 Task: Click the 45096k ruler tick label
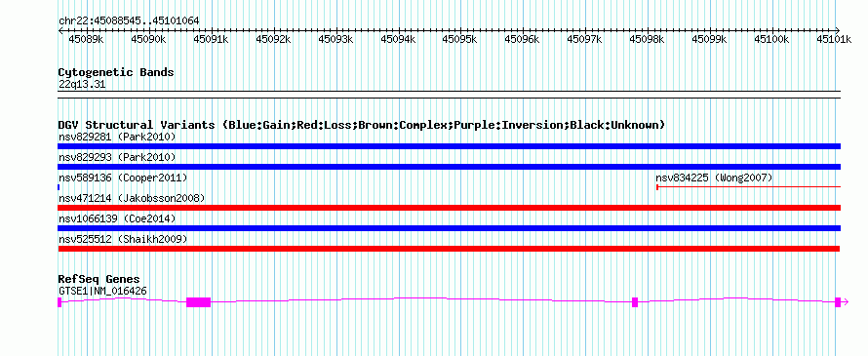point(523,39)
